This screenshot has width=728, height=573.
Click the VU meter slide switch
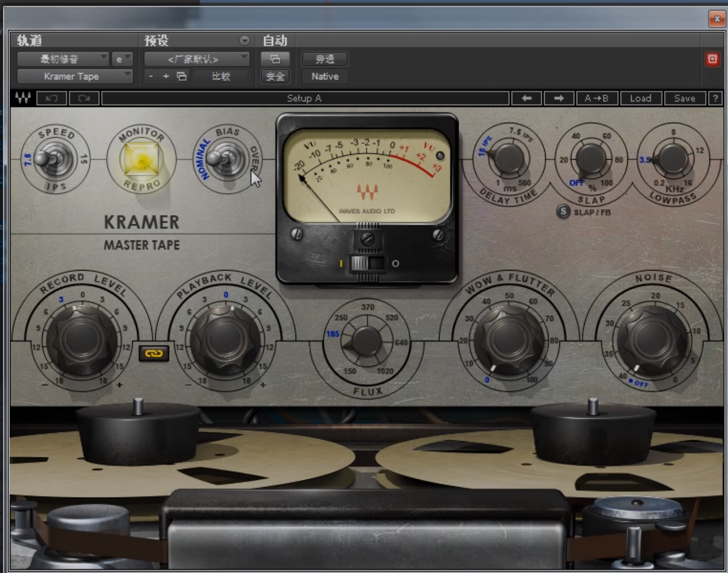tap(367, 263)
